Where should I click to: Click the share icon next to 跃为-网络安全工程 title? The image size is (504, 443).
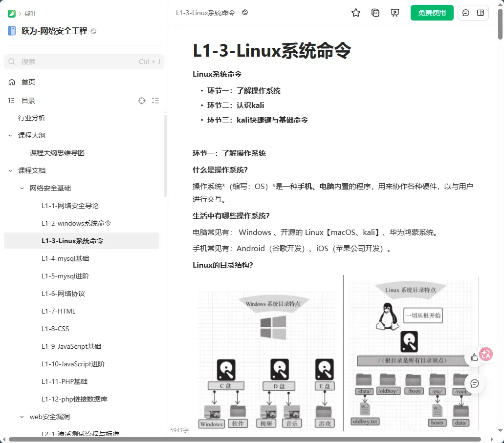93,31
